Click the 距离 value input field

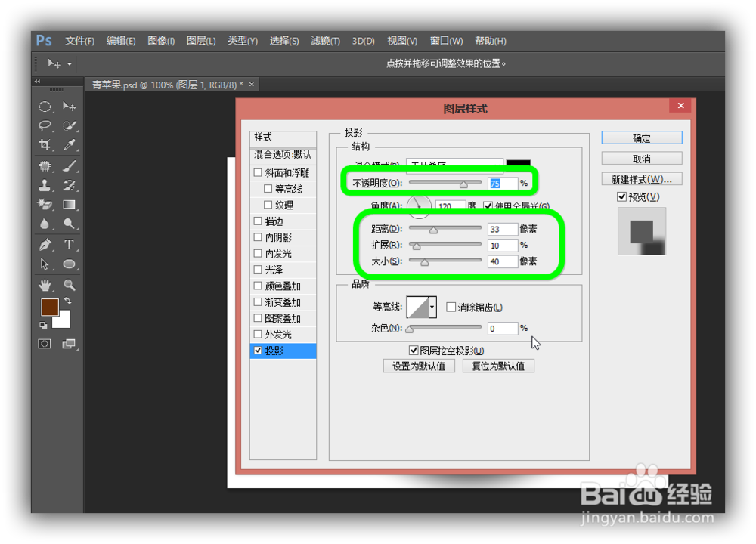tap(503, 229)
